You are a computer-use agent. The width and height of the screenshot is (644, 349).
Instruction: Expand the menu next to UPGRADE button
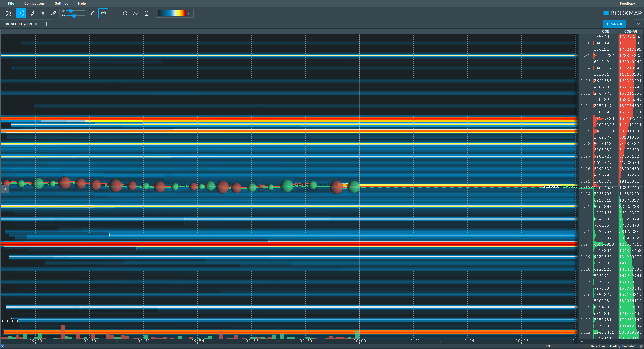[x=639, y=24]
